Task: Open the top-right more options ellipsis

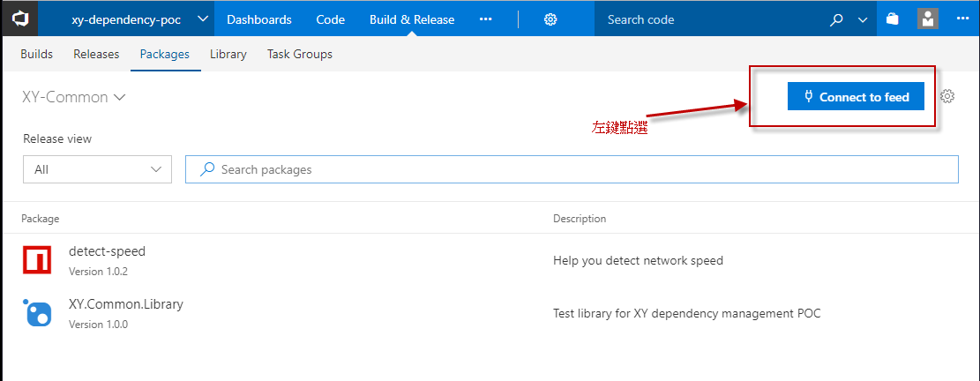Action: click(x=962, y=19)
